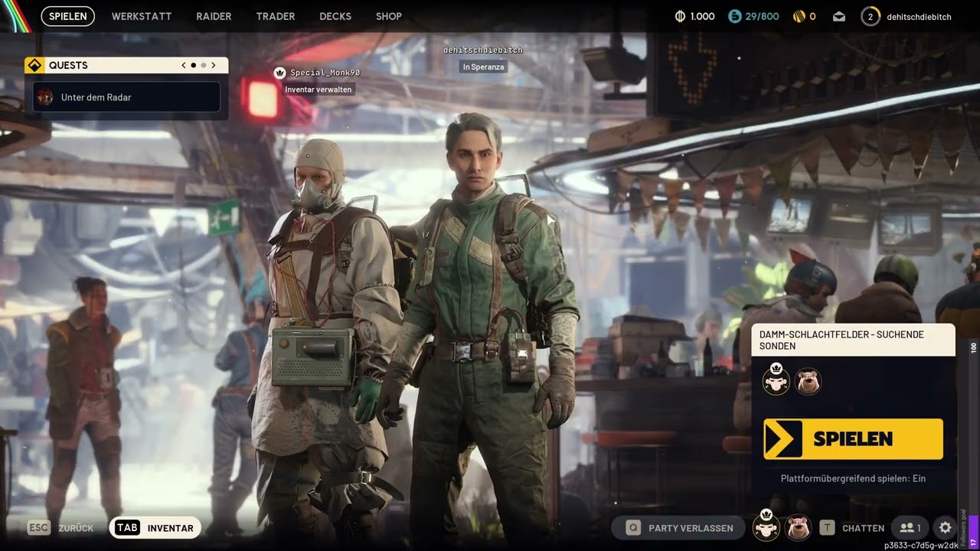
Task: Open the SHOP tab
Action: [x=389, y=16]
